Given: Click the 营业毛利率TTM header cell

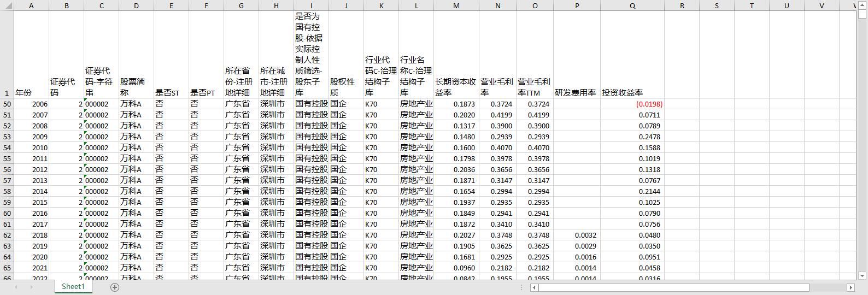Looking at the screenshot, I should point(535,55).
